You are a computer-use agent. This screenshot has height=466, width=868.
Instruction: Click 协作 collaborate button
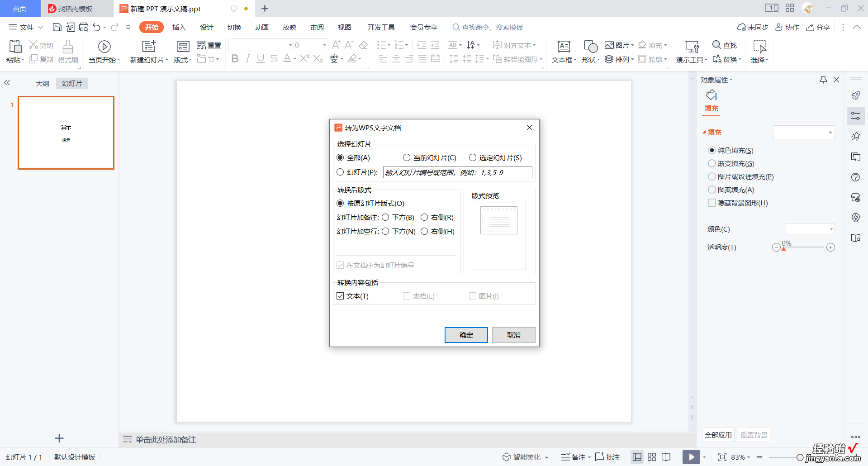point(787,27)
